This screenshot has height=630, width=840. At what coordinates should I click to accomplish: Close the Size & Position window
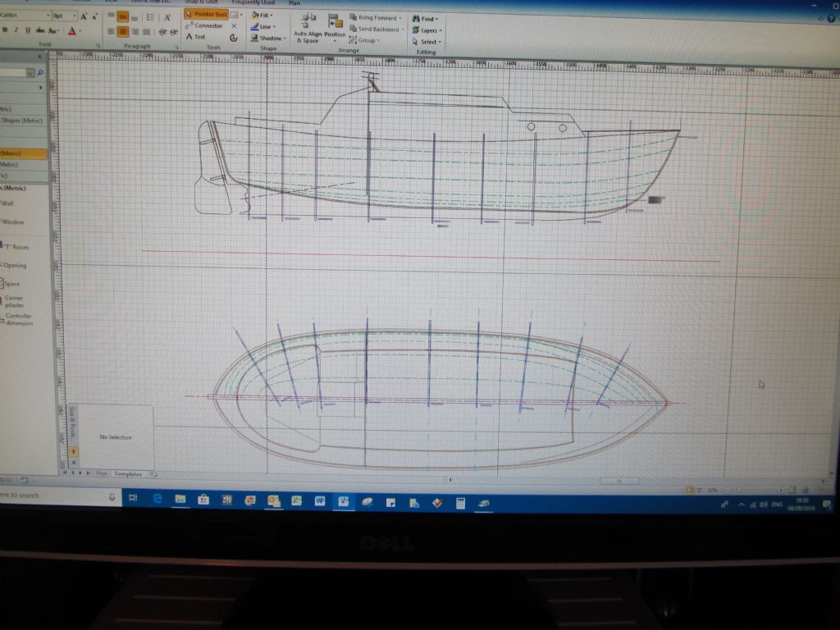click(x=74, y=462)
